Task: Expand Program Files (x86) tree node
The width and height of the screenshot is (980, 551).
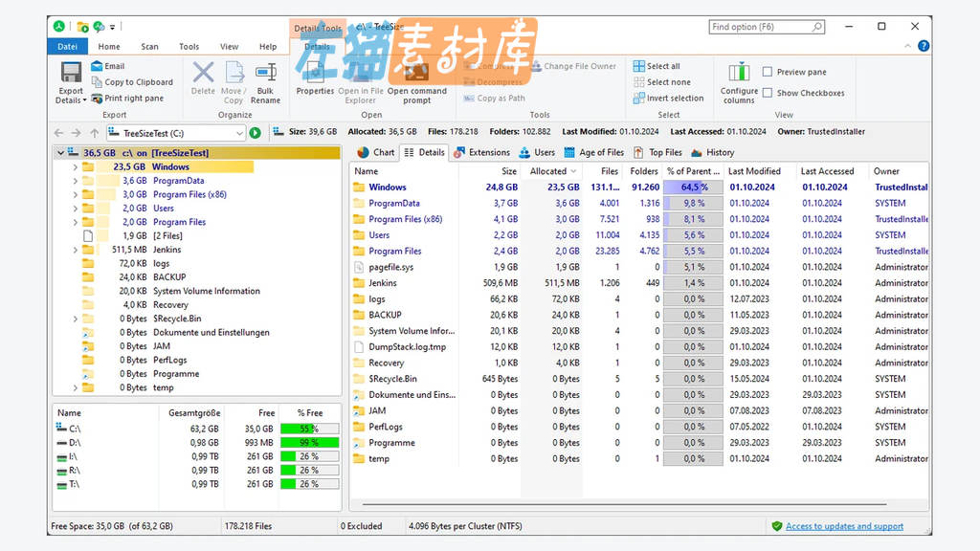Action: (75, 194)
